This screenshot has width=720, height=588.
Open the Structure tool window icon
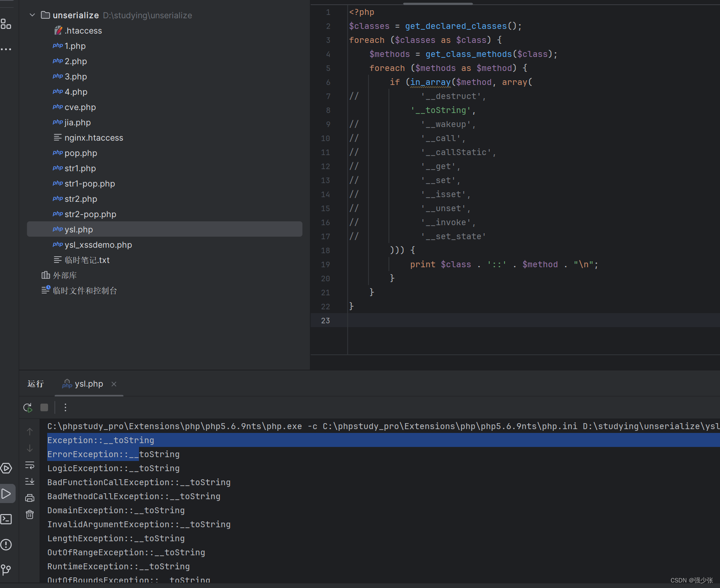click(x=6, y=24)
